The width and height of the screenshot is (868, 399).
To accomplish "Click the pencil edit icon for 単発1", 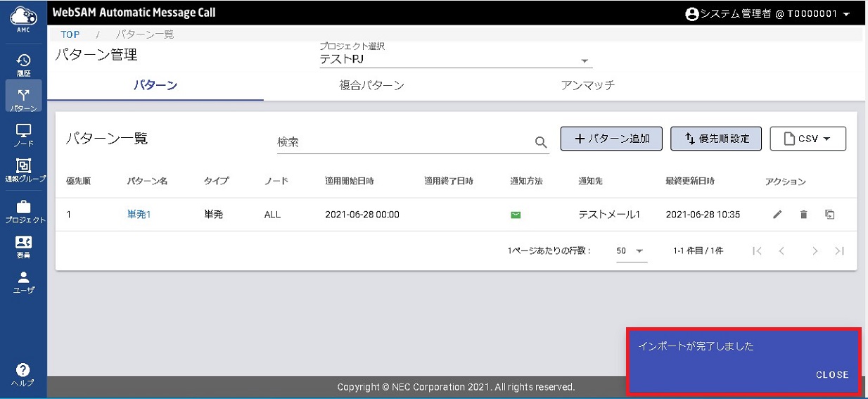I will point(777,215).
